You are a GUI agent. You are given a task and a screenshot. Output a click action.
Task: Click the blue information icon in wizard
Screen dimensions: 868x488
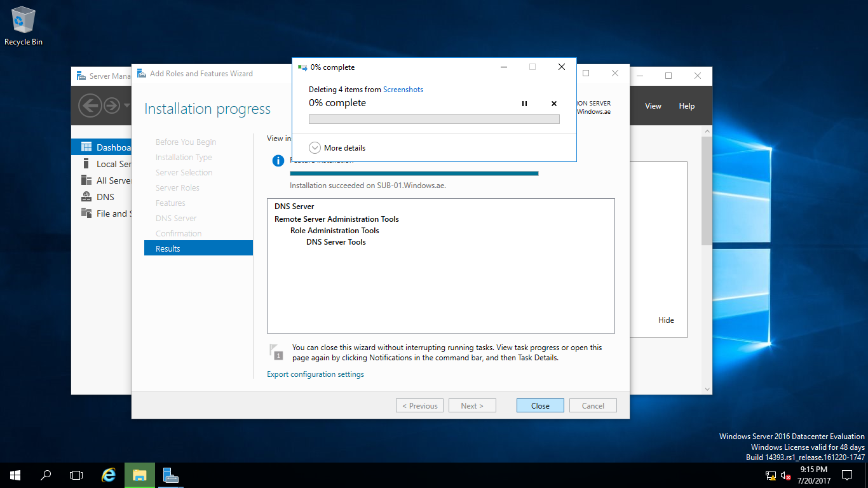click(278, 161)
